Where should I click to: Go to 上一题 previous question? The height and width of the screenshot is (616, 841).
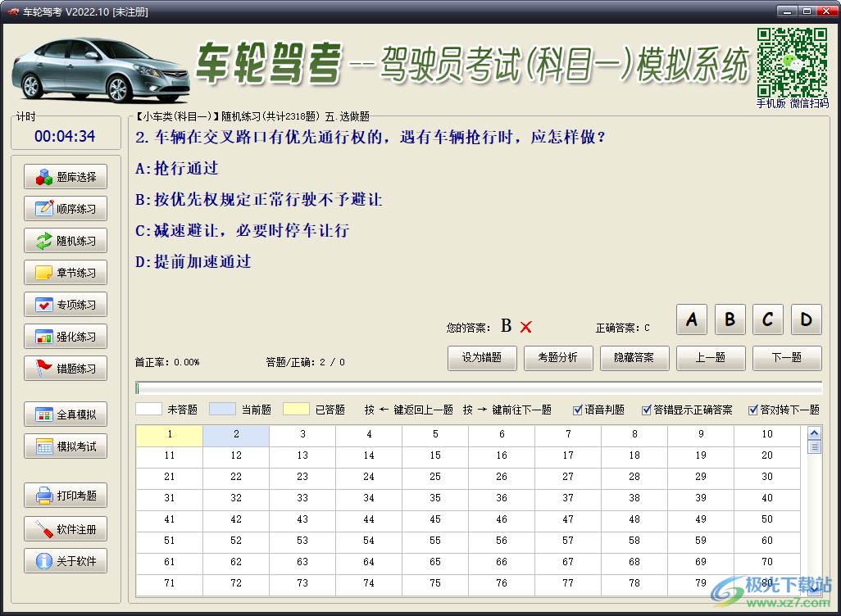(711, 358)
